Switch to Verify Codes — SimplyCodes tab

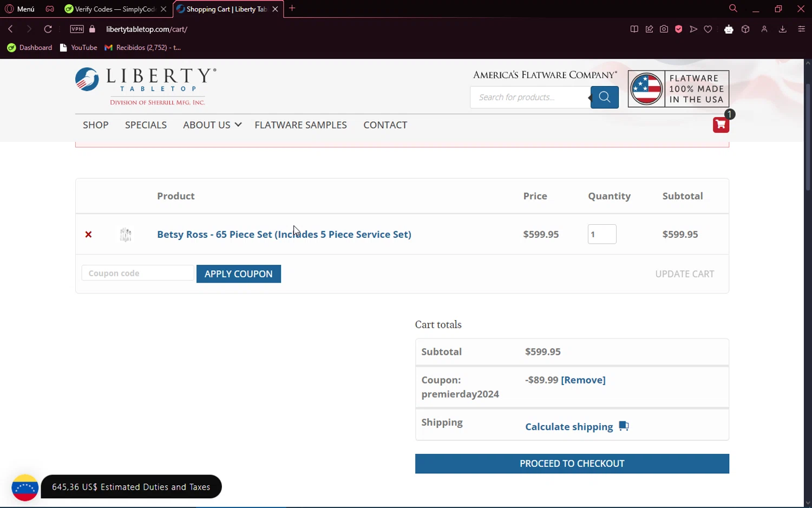coord(110,9)
